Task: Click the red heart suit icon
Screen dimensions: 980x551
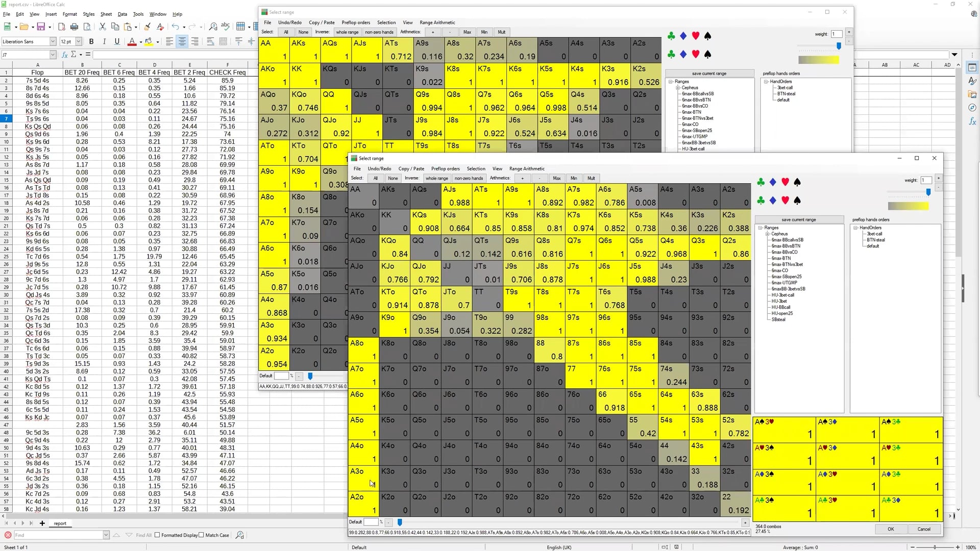Action: click(786, 182)
